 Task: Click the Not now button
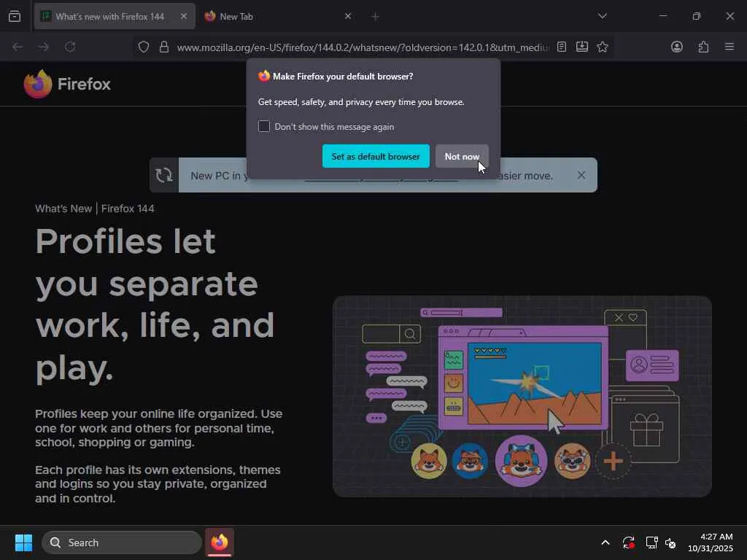[x=462, y=156]
